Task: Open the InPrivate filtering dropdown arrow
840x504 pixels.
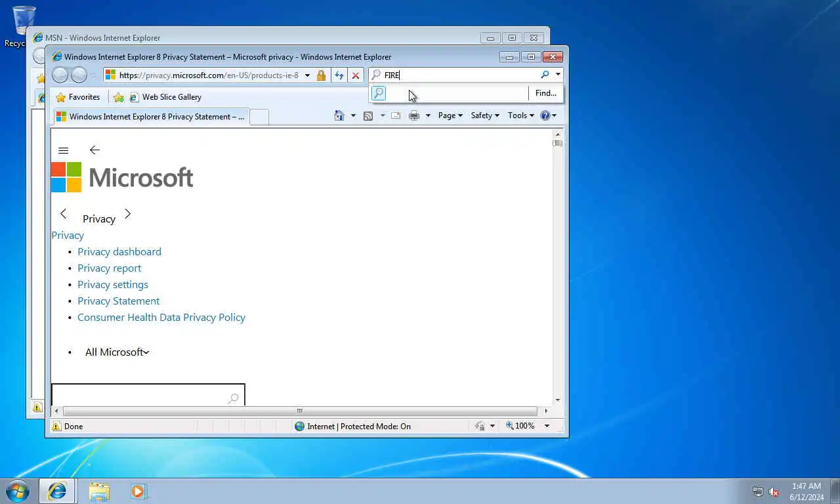Action: [492, 427]
